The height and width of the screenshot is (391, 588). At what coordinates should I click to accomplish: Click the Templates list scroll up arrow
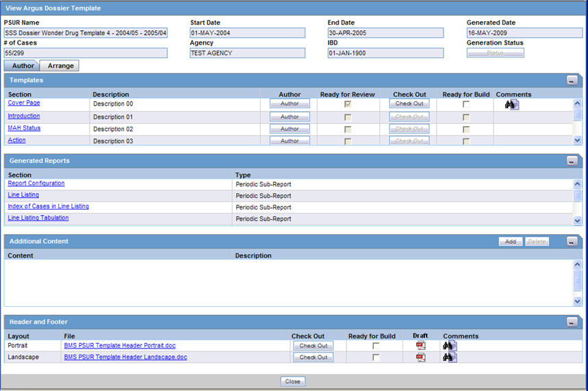pyautogui.click(x=577, y=103)
